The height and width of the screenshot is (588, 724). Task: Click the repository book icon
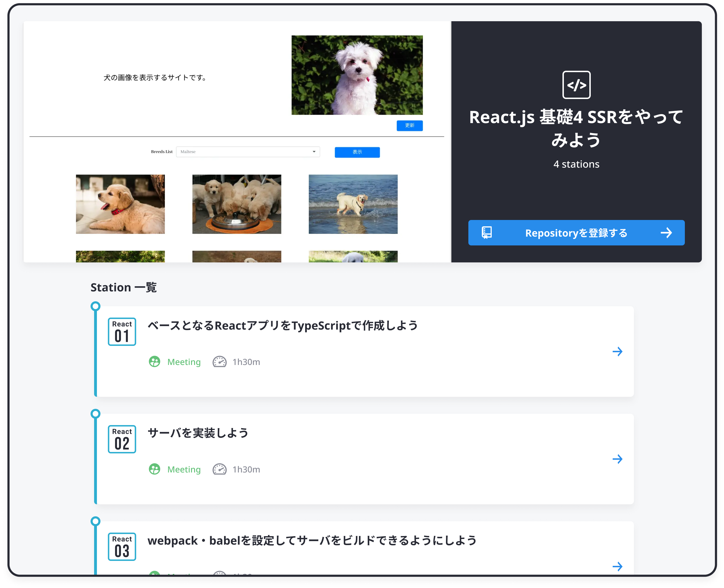pyautogui.click(x=487, y=233)
